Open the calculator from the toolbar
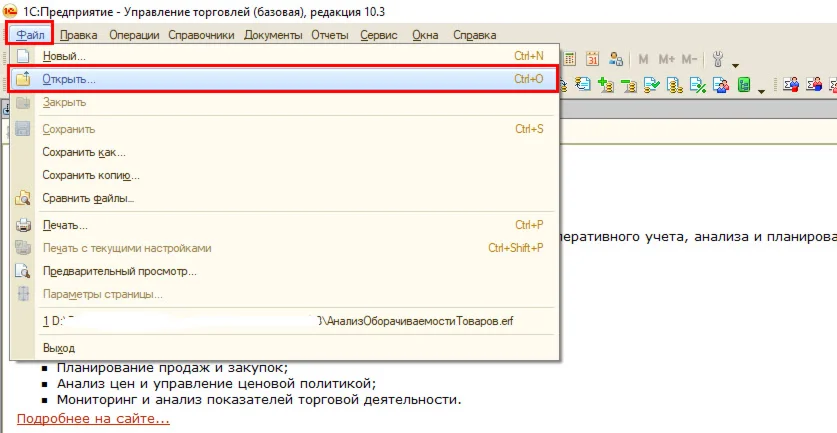This screenshot has height=433, width=837. click(x=570, y=59)
